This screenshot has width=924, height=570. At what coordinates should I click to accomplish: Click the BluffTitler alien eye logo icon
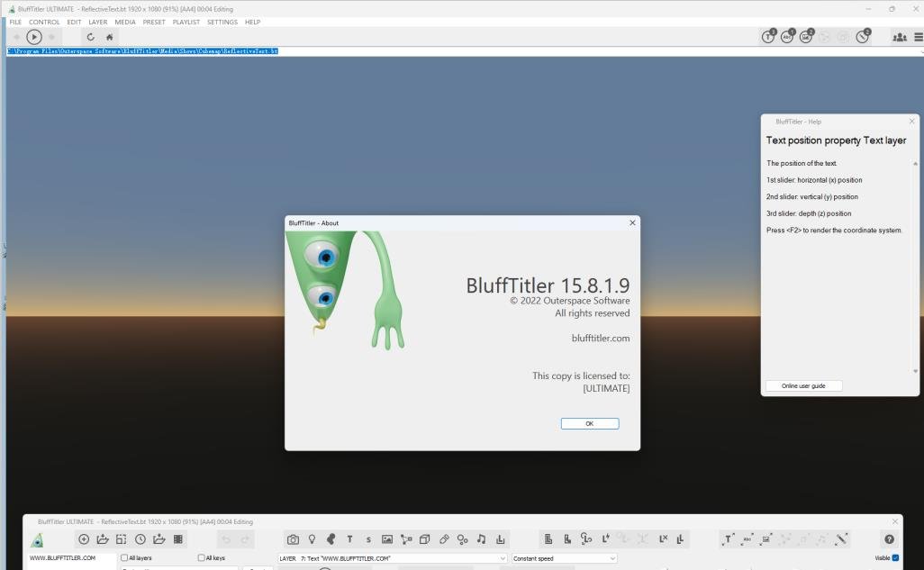(37, 540)
